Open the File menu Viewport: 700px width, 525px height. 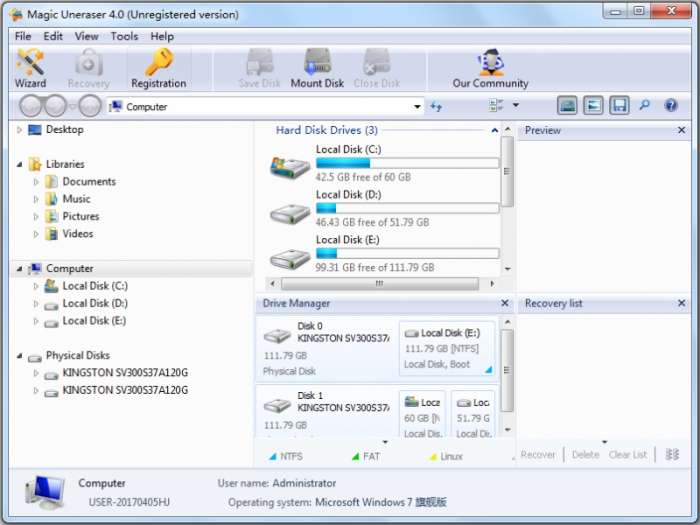tap(23, 36)
